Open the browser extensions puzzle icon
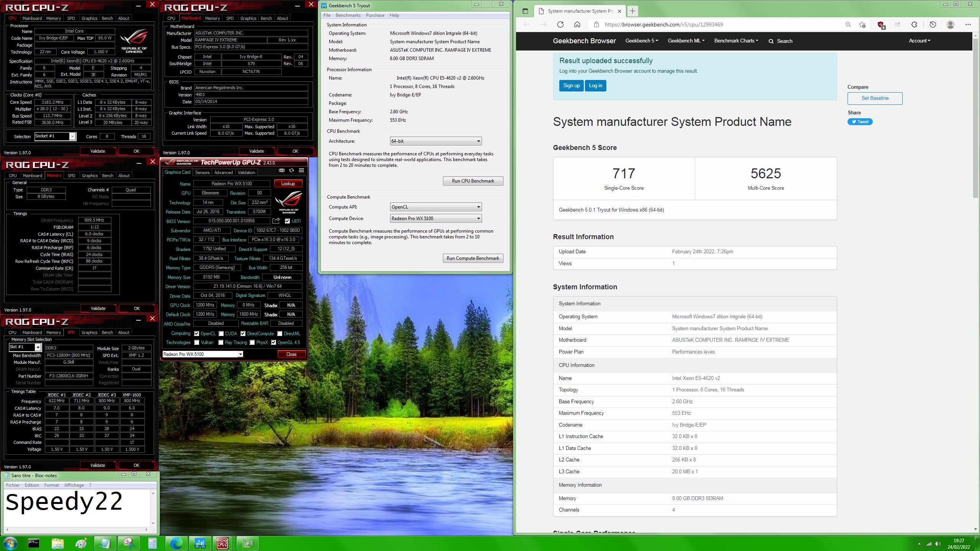 click(x=914, y=24)
